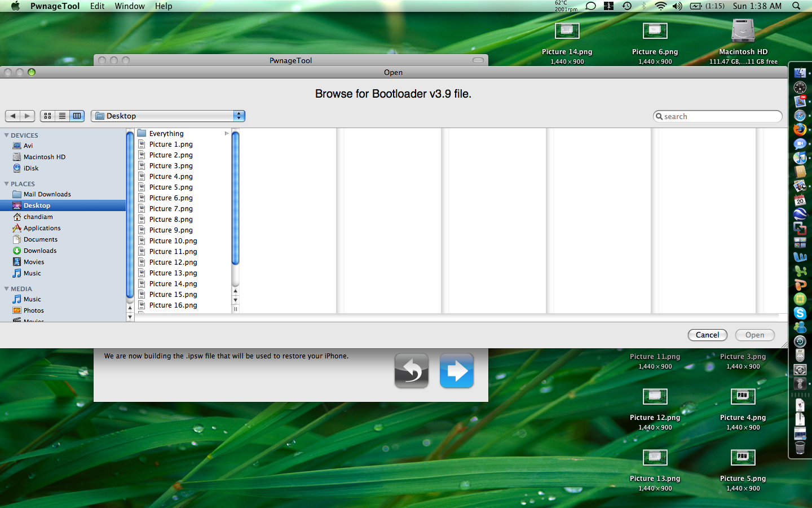Click the back navigation arrow

click(13, 116)
